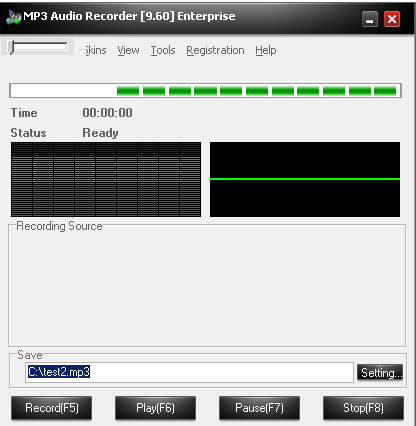Click the Status label
This screenshot has width=416, height=426.
(28, 133)
